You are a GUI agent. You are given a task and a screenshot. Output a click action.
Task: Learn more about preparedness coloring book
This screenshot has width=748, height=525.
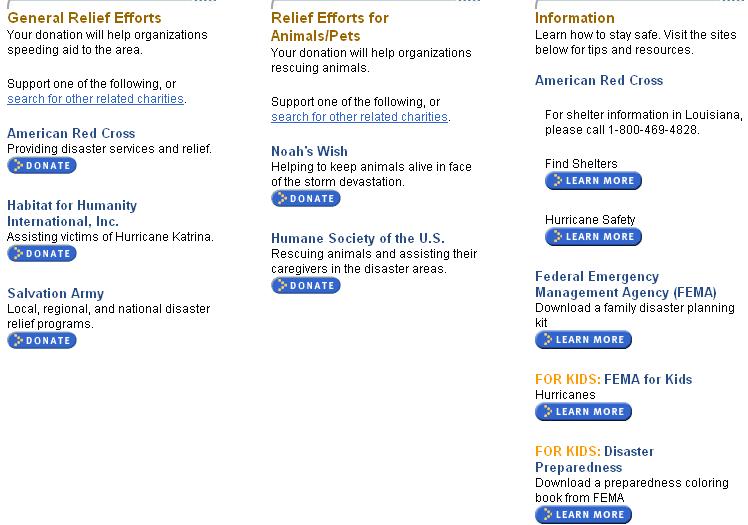(x=583, y=515)
